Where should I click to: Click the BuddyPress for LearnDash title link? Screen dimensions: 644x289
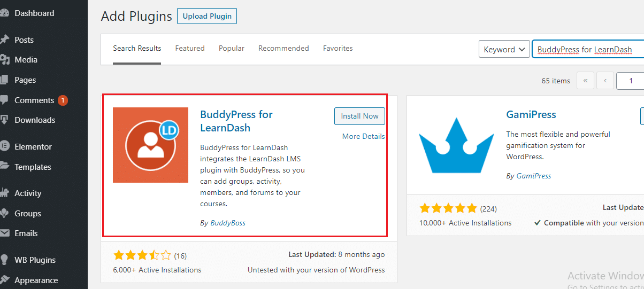point(236,121)
